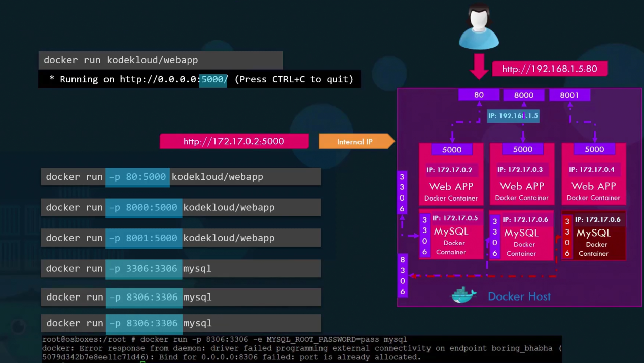Click the -p 8000:5000 highlighted option

click(x=144, y=207)
